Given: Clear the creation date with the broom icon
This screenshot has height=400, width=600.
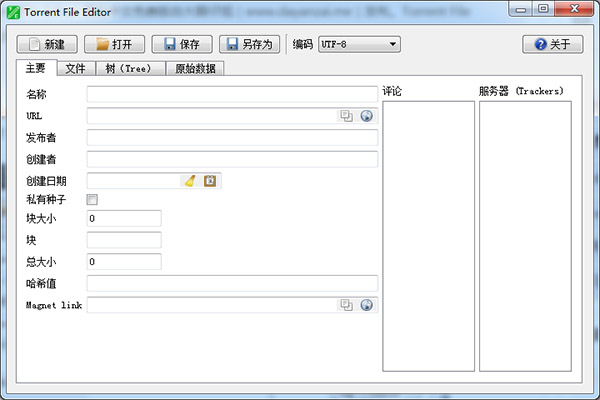Looking at the screenshot, I should tap(190, 181).
